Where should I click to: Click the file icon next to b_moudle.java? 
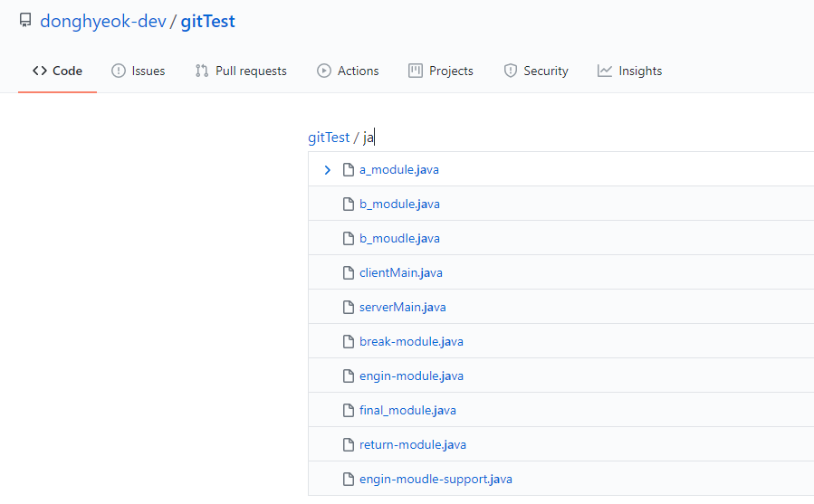pyautogui.click(x=349, y=238)
